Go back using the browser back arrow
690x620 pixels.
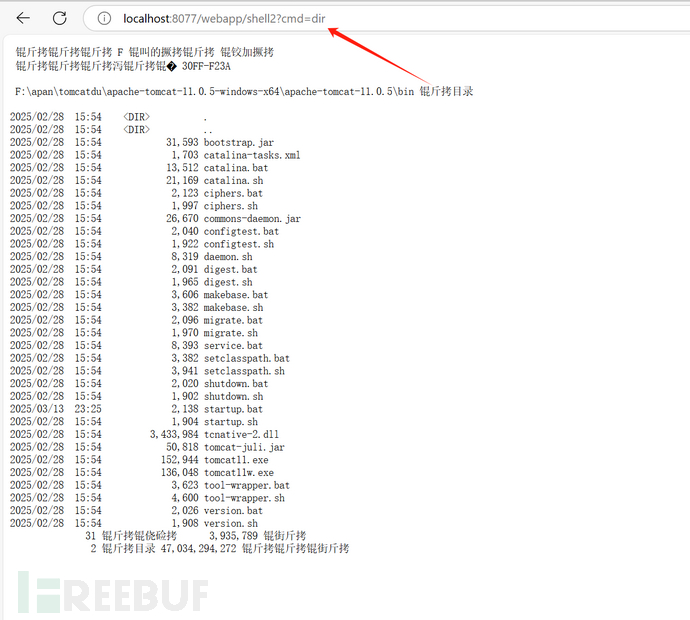coord(23,18)
